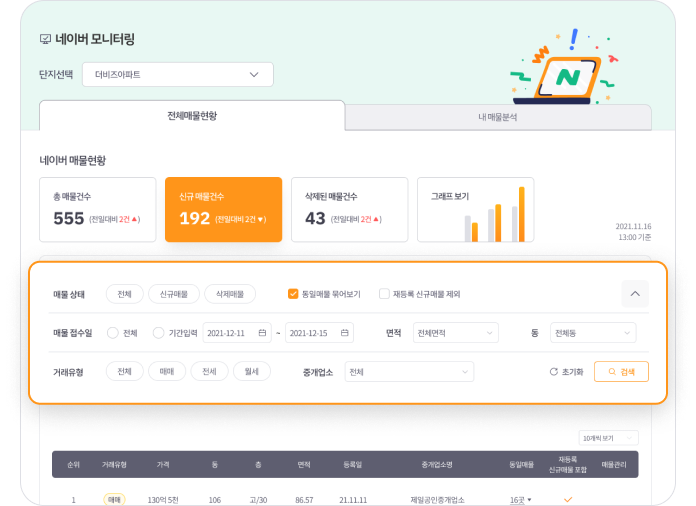Open the 중개업소 dropdown showing 전체
Image resolution: width=696 pixels, height=506 pixels.
[409, 372]
